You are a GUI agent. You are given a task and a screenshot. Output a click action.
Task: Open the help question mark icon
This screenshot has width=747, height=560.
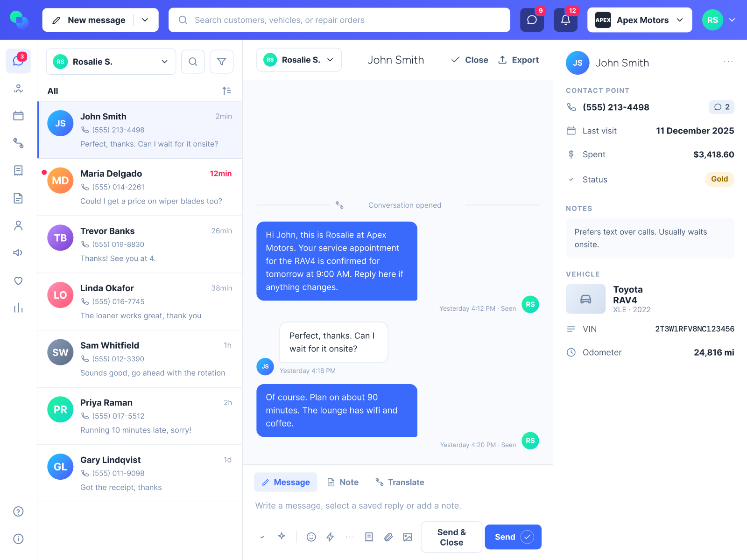[18, 511]
